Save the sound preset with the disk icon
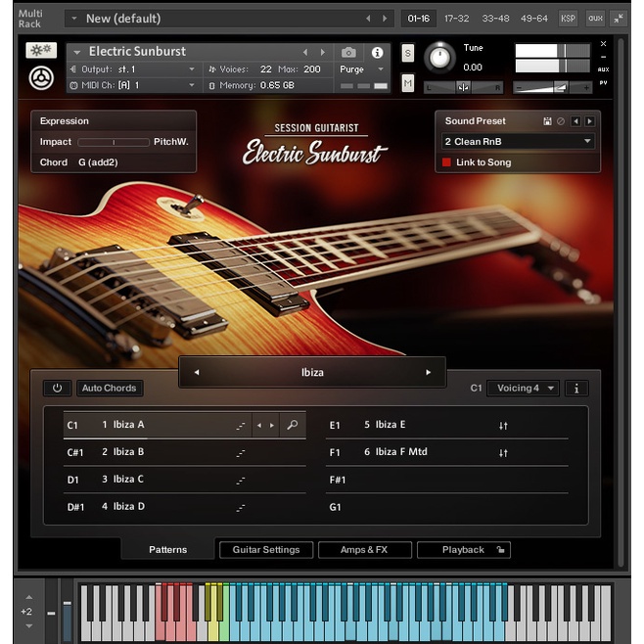The height and width of the screenshot is (644, 644). coord(547,121)
